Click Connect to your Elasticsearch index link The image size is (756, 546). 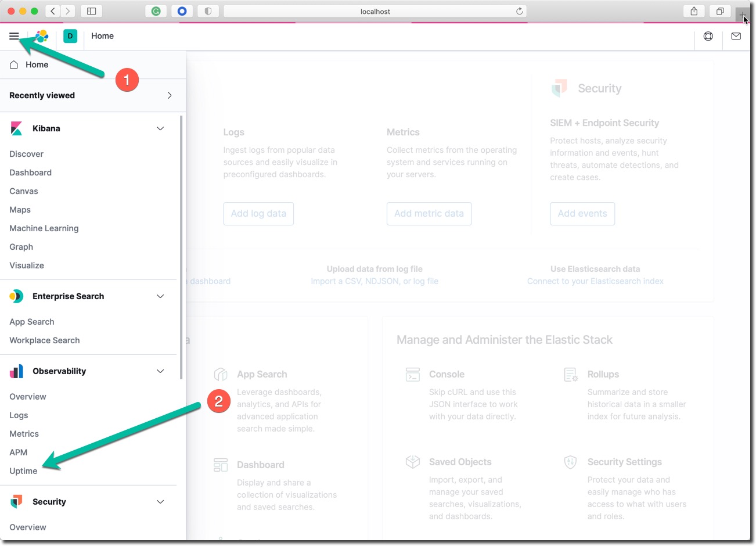[595, 281]
